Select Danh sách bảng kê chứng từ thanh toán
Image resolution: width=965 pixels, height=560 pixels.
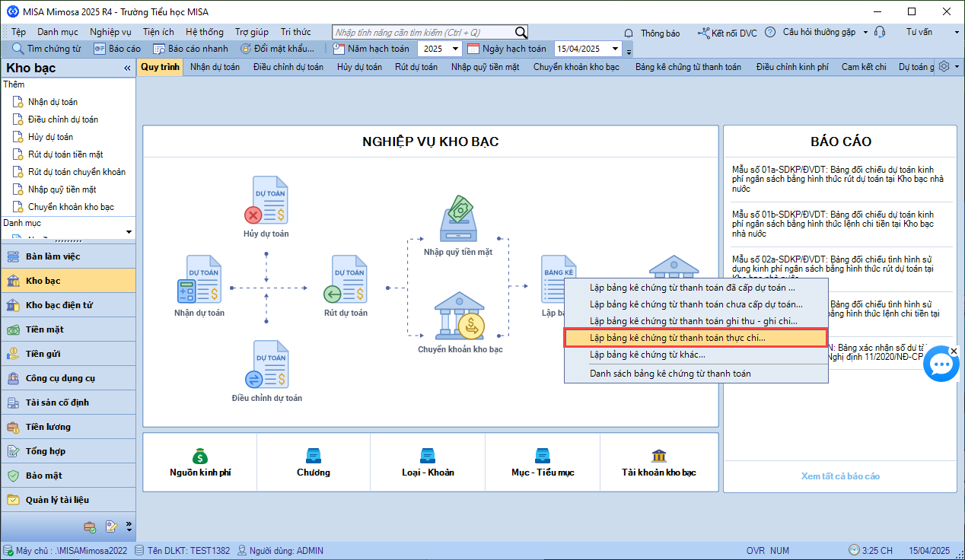point(696,374)
